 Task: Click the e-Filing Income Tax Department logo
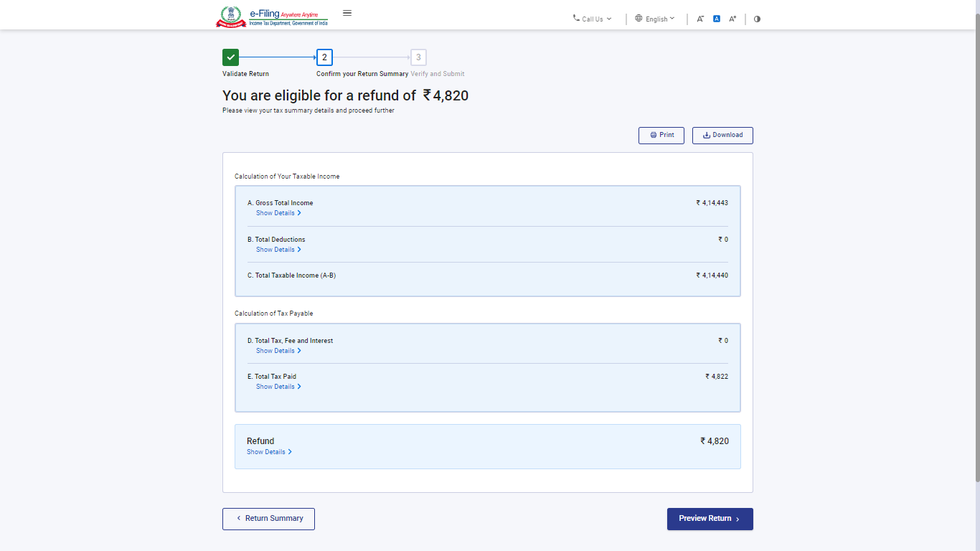pyautogui.click(x=273, y=17)
